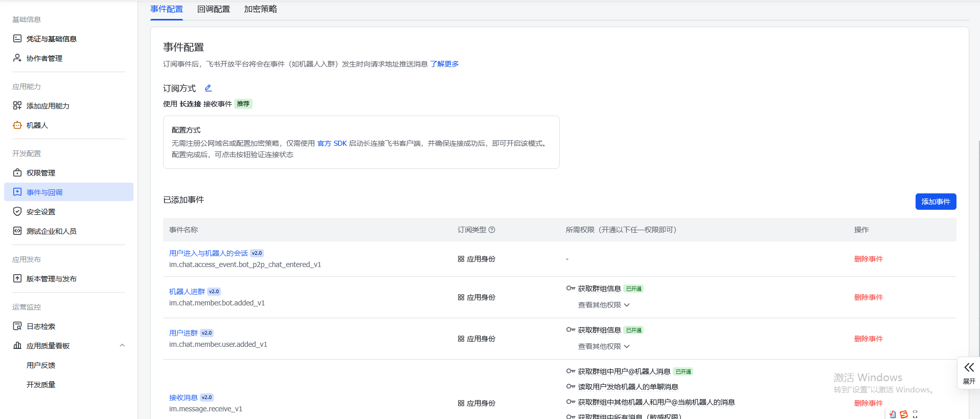Image resolution: width=980 pixels, height=419 pixels.
Task: Open the 官方 SDK link
Action: point(332,143)
